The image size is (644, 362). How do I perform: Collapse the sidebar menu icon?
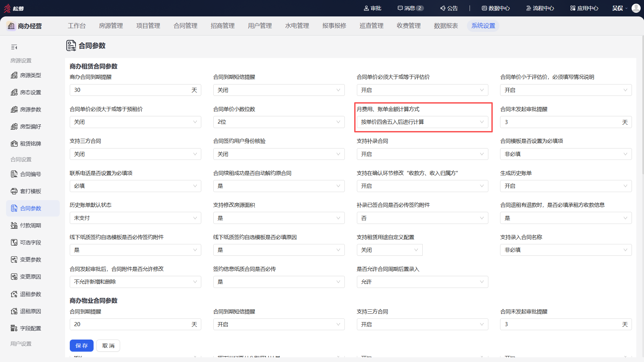(14, 47)
